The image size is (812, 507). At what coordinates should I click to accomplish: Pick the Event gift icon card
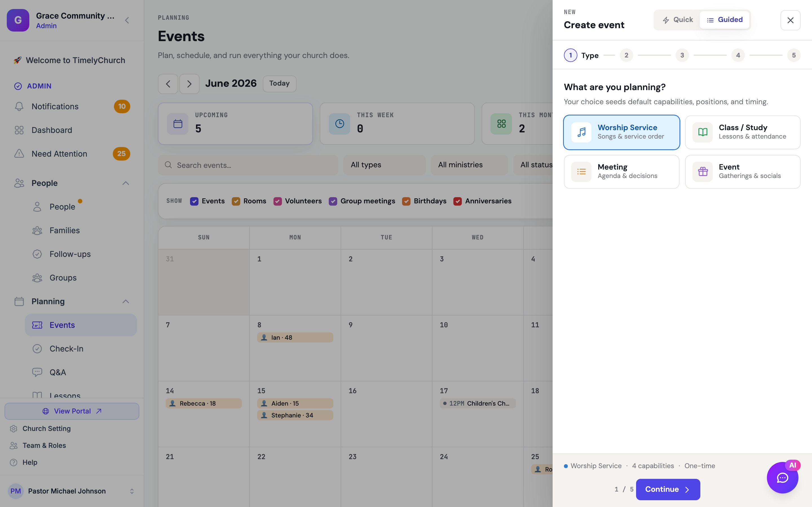743,172
